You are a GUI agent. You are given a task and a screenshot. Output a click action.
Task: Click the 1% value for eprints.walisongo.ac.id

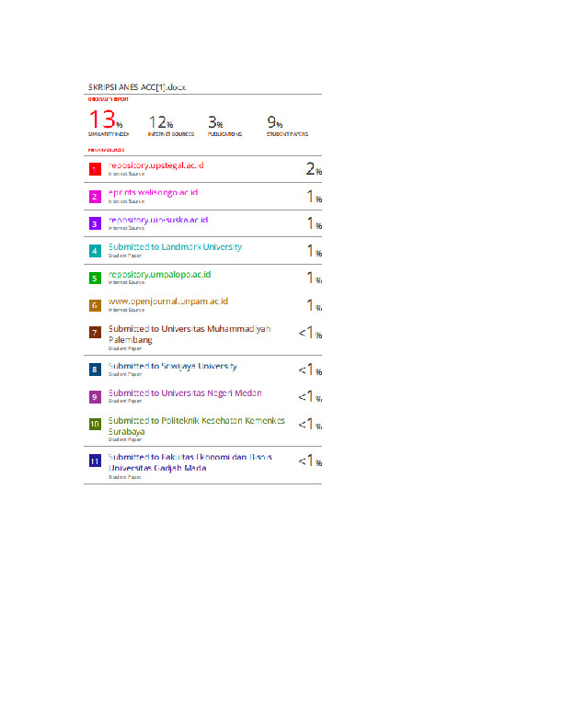315,197
